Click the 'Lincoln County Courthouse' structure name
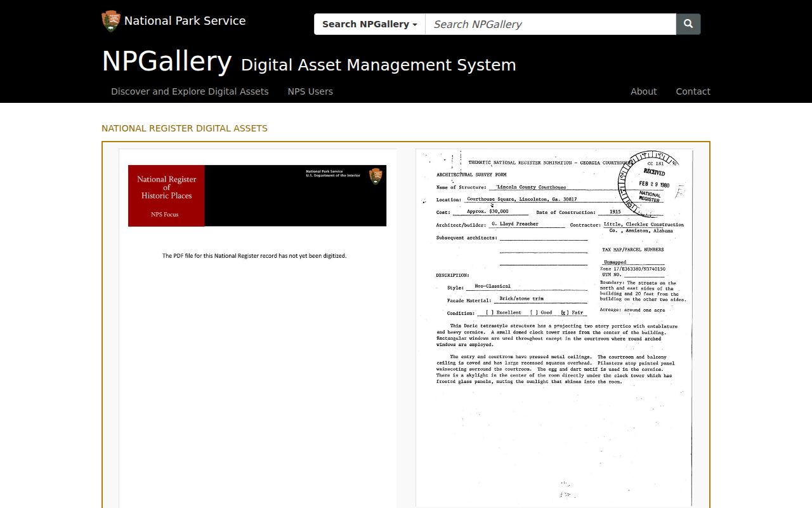Screen dimensions: 812x508 coord(532,187)
